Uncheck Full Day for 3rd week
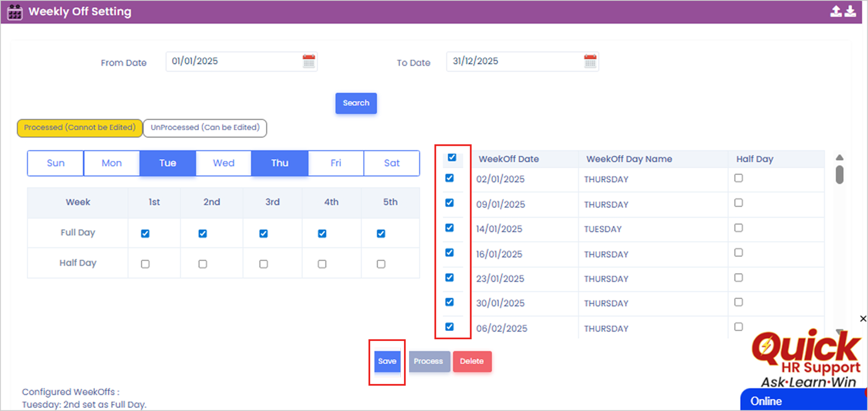The height and width of the screenshot is (411, 868). [x=263, y=234]
